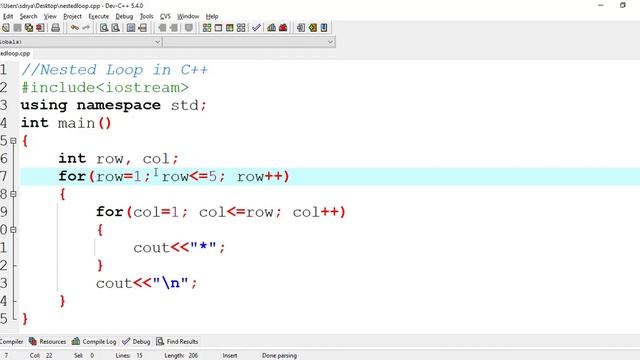Click the Syntax Check checkmark icon
Image resolution: width=640 pixels, height=360 pixels.
click(x=256, y=28)
